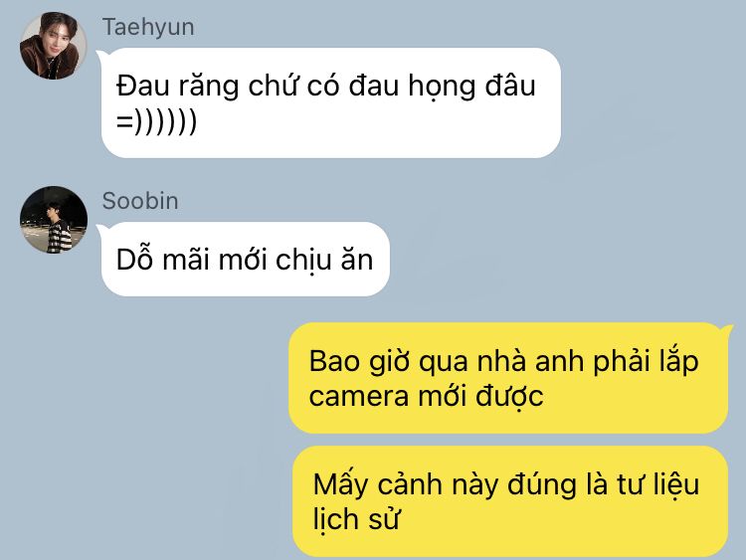Click the word "Đau" starting Taehyun's message
746x560 pixels.
pyautogui.click(x=143, y=87)
